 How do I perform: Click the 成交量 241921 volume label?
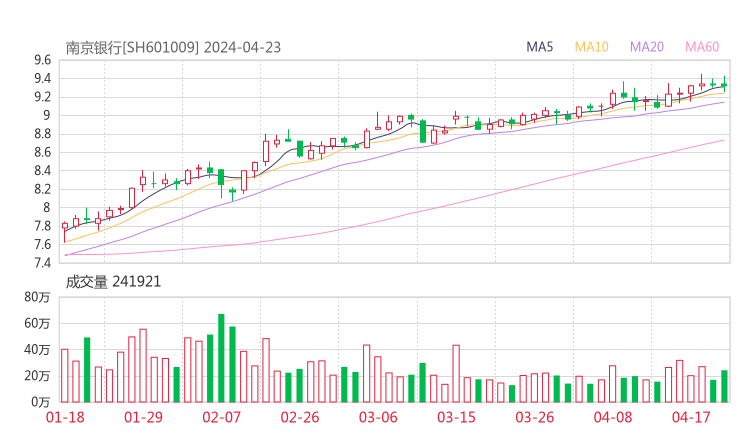tap(113, 282)
